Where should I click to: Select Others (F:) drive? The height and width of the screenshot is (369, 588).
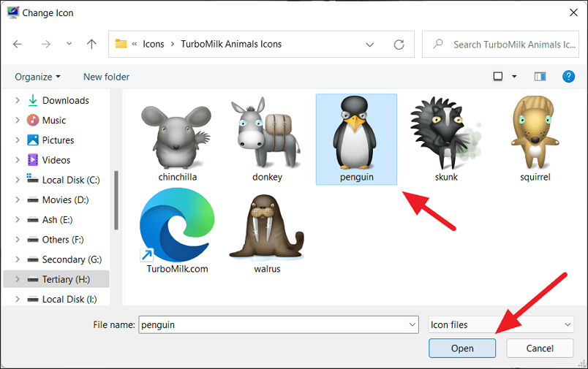[x=56, y=240]
